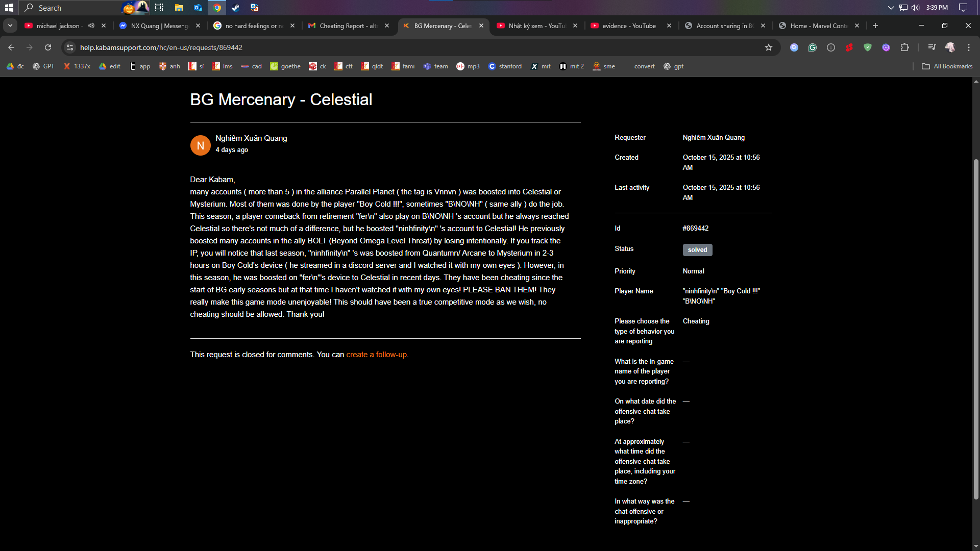Open the All Bookmarks folder
Viewport: 980px width, 551px height.
click(947, 66)
